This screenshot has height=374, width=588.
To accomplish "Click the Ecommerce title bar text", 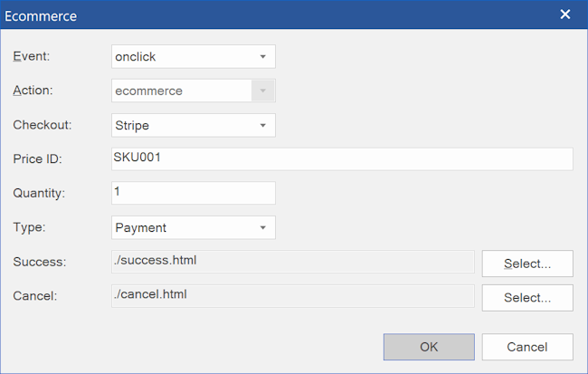I will click(x=41, y=15).
